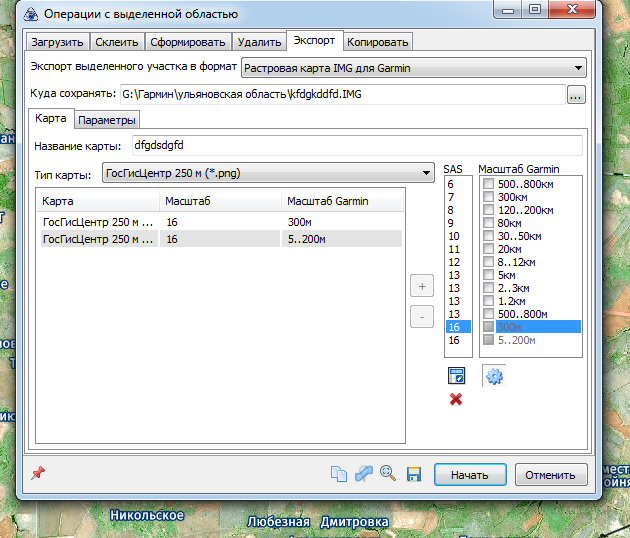The width and height of the screenshot is (630, 538).
Task: Click the magnifier zoom-to-selection icon
Action: (388, 475)
